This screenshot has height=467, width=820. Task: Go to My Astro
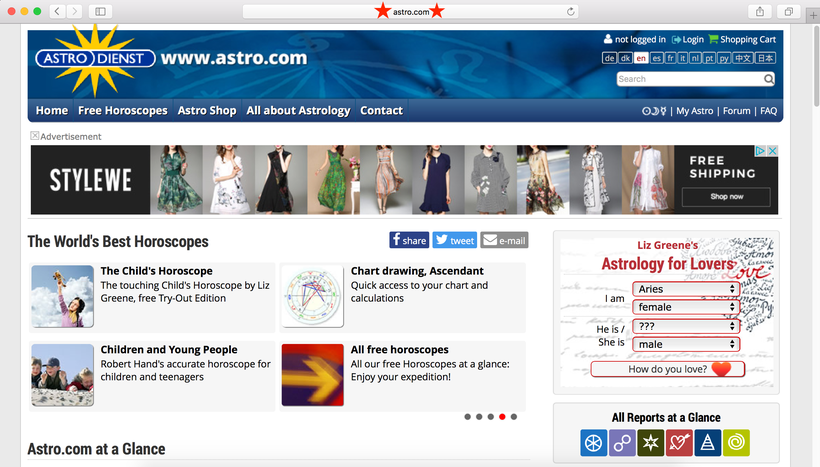(x=694, y=111)
